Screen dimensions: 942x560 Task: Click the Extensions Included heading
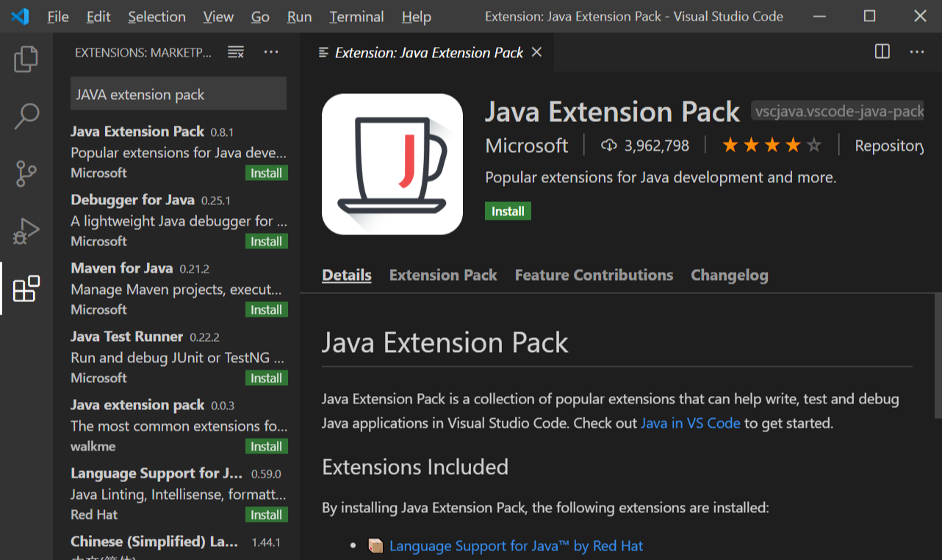click(x=415, y=467)
